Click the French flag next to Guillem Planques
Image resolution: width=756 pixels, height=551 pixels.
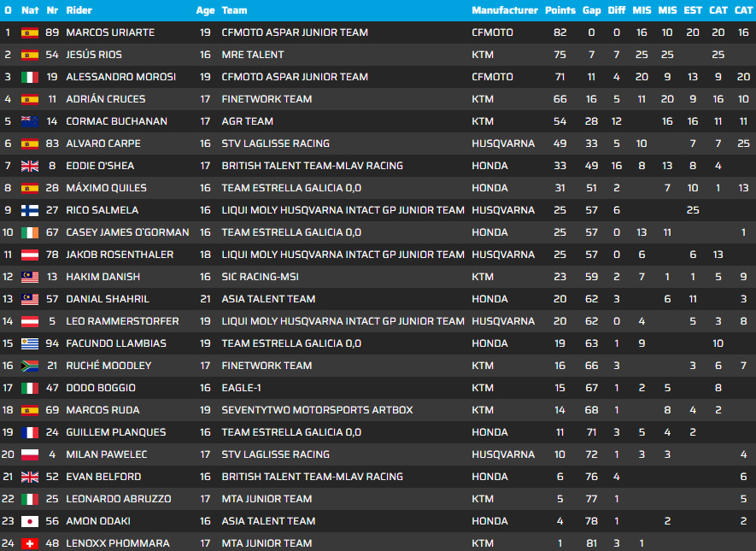[x=30, y=432]
